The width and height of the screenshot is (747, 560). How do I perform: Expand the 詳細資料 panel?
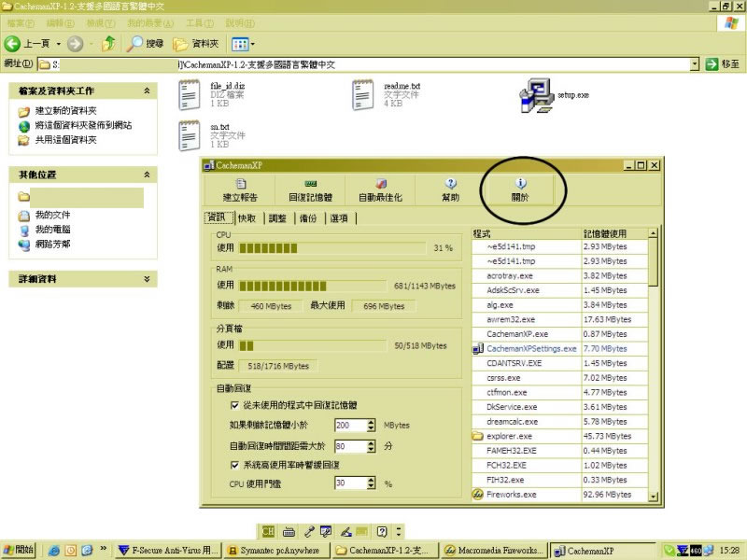[148, 279]
